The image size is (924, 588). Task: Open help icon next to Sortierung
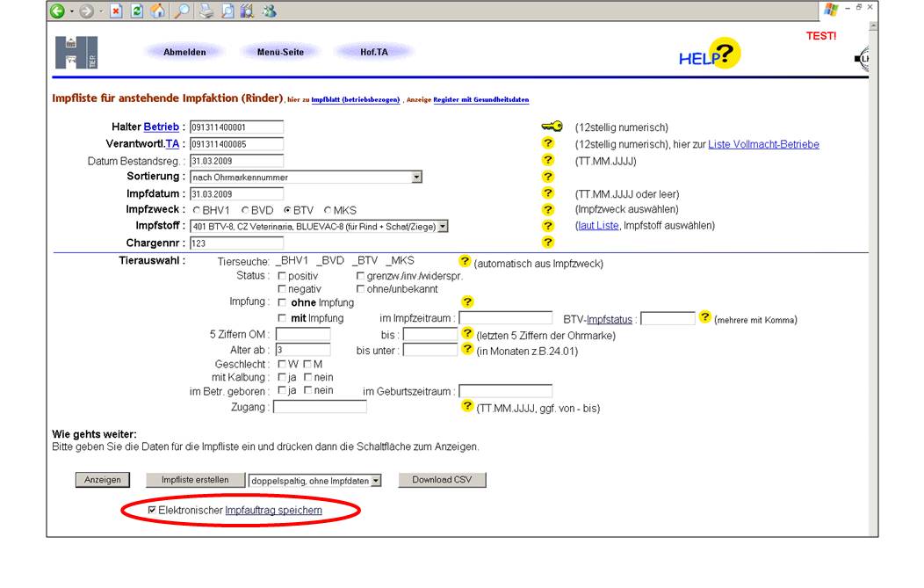548,177
